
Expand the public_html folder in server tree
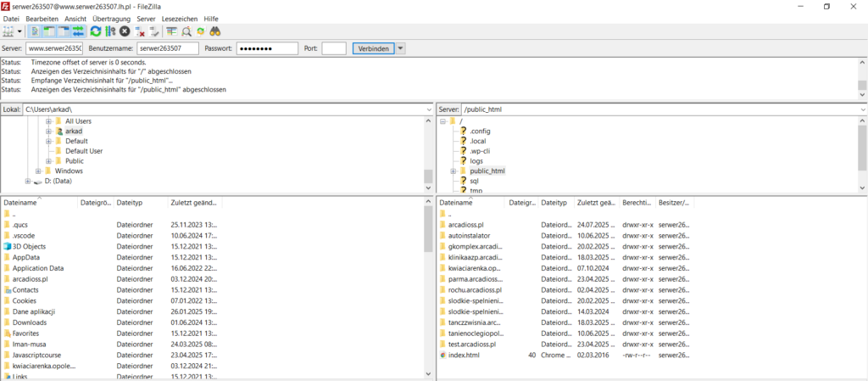pyautogui.click(x=453, y=171)
